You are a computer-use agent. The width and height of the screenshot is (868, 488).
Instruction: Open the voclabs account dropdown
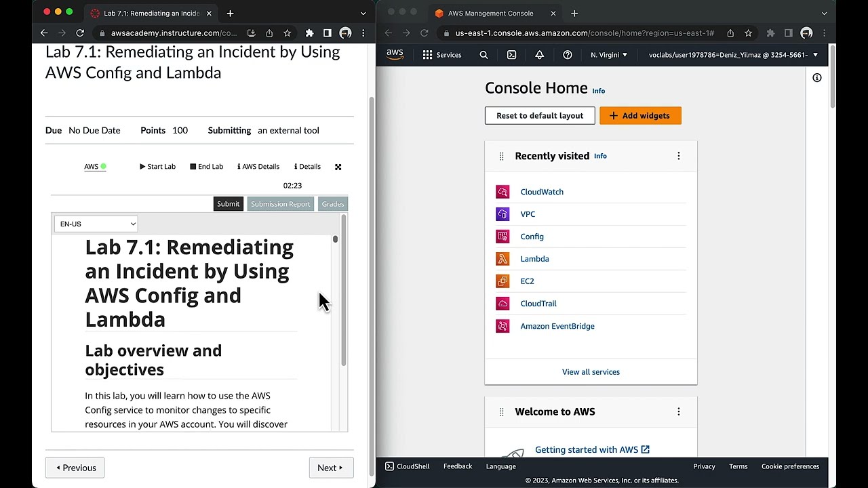(x=733, y=55)
